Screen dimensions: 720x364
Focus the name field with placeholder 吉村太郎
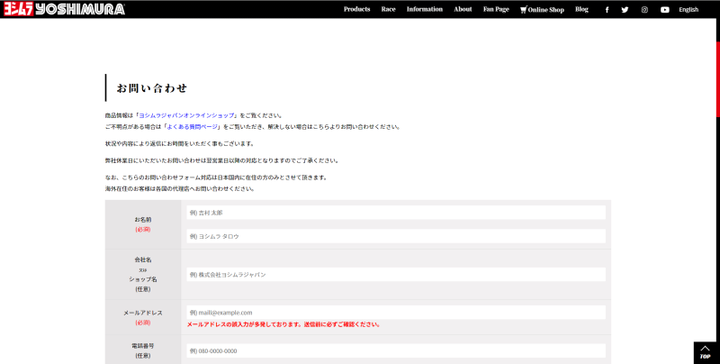point(396,213)
